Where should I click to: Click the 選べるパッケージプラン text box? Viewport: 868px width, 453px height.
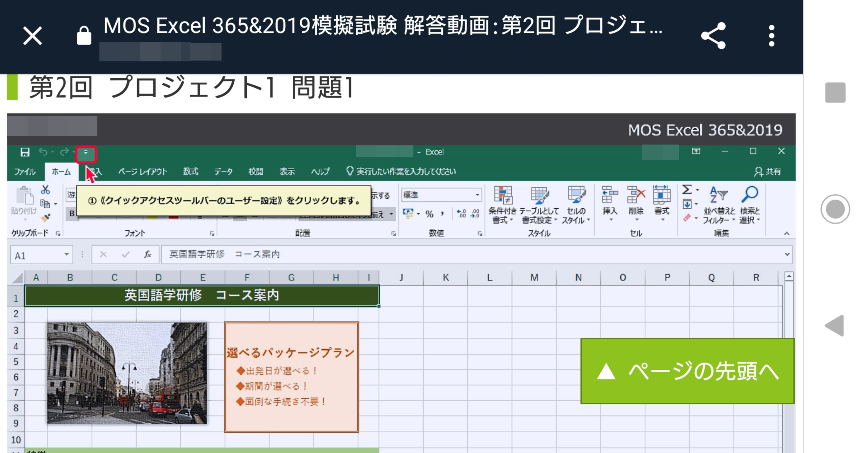click(291, 377)
